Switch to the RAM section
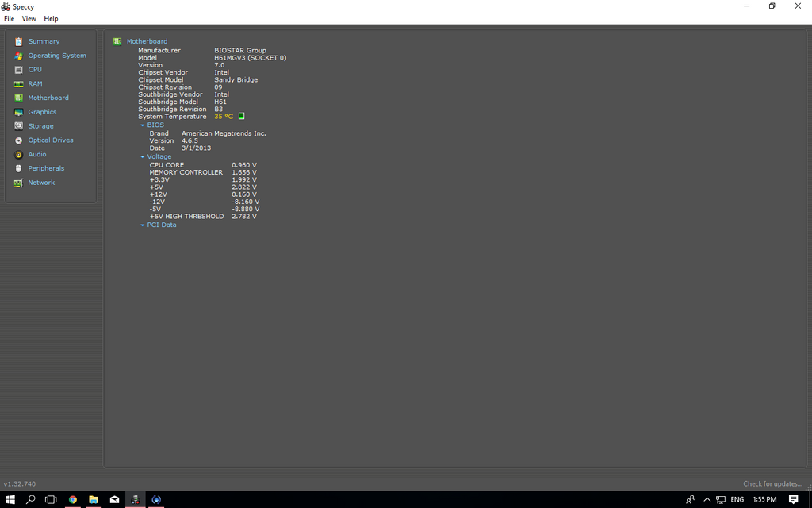 [35, 83]
